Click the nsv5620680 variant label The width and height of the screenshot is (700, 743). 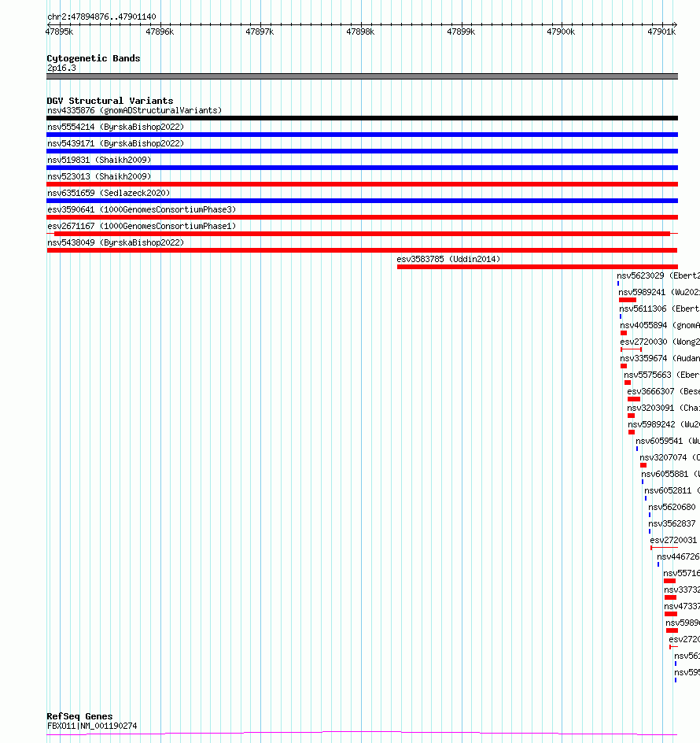672,508
